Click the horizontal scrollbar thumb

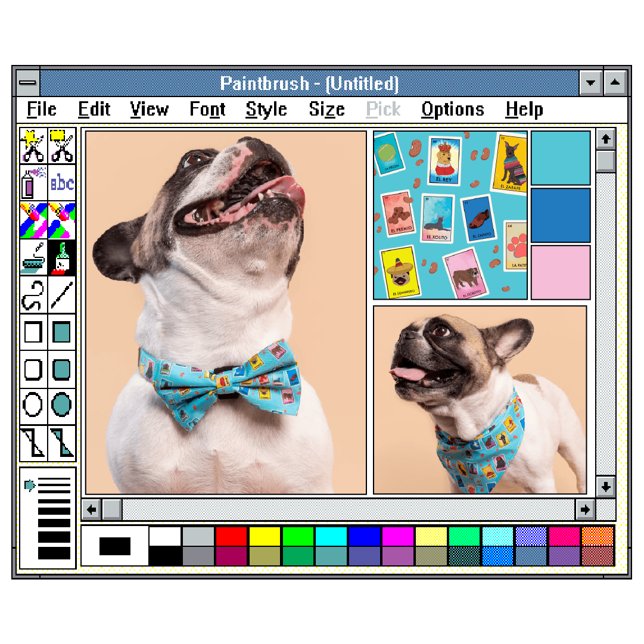(x=112, y=510)
